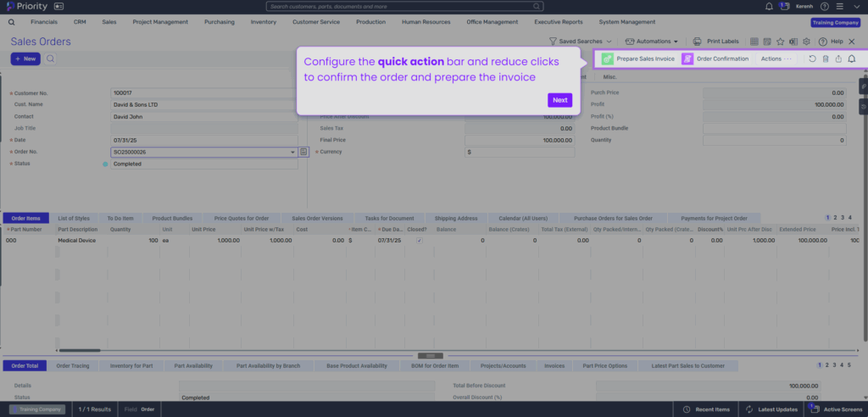Click the search icon beside the New button
This screenshot has width=868, height=417.
[x=50, y=58]
